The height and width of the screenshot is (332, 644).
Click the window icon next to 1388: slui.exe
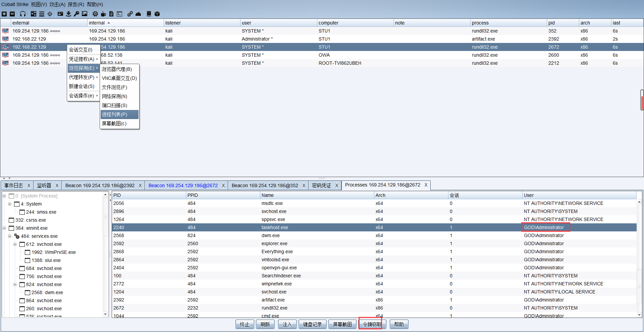coord(28,260)
